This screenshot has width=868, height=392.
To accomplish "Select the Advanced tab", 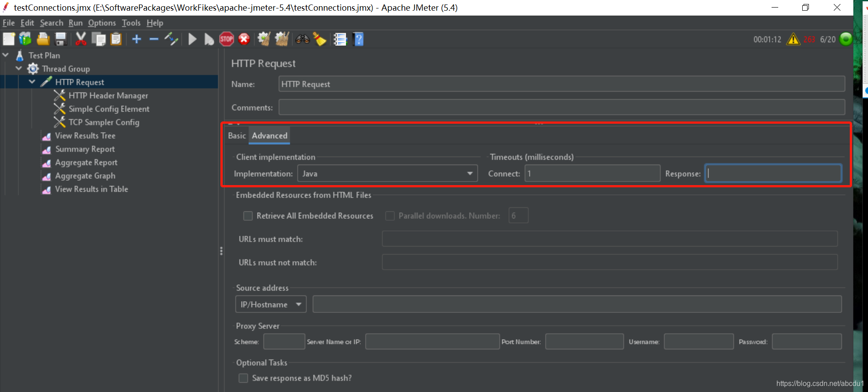I will (x=269, y=136).
